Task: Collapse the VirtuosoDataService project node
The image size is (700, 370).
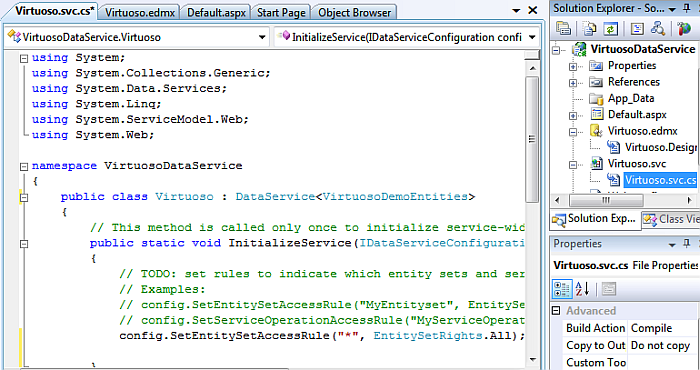Action: coord(556,50)
